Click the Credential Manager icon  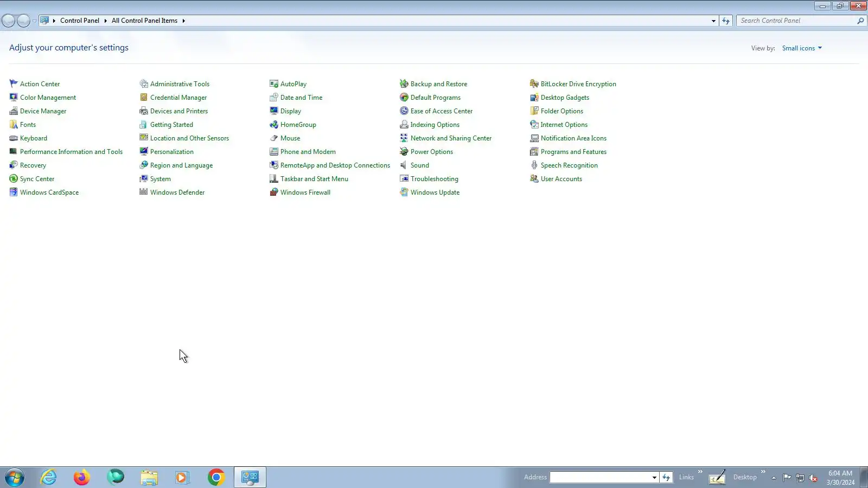coord(144,97)
